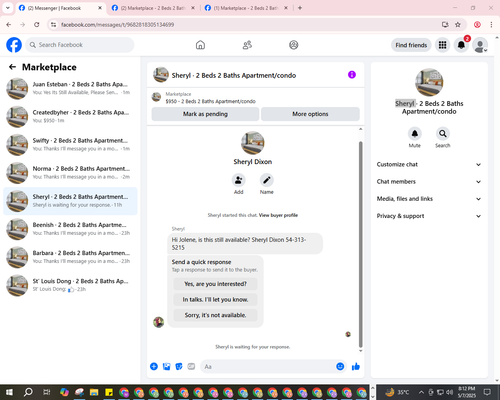Open Facebook home via the logo
The height and width of the screenshot is (400, 500).
(x=14, y=45)
